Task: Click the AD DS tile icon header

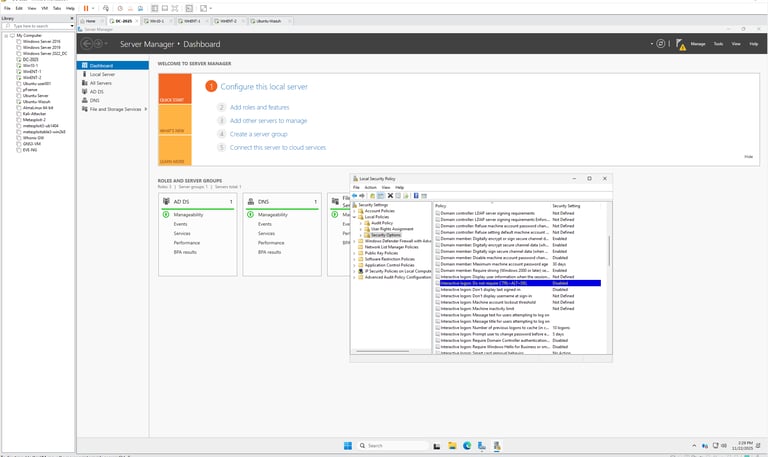Action: [166, 201]
